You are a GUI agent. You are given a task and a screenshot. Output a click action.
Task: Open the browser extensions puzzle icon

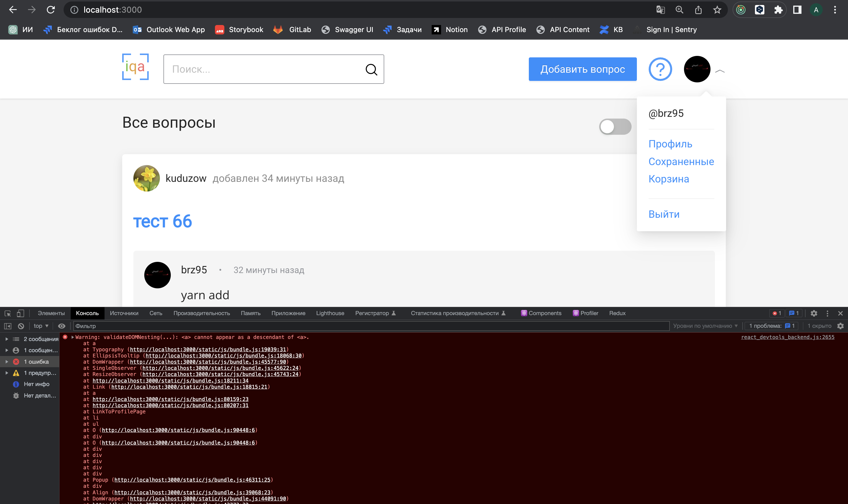click(778, 10)
